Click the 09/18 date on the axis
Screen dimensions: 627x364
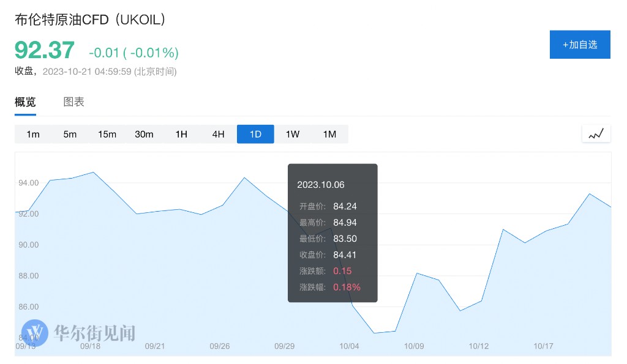(x=90, y=346)
